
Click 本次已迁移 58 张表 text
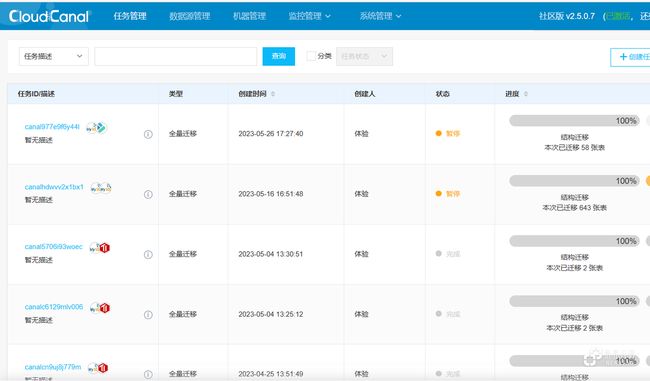pyautogui.click(x=575, y=148)
